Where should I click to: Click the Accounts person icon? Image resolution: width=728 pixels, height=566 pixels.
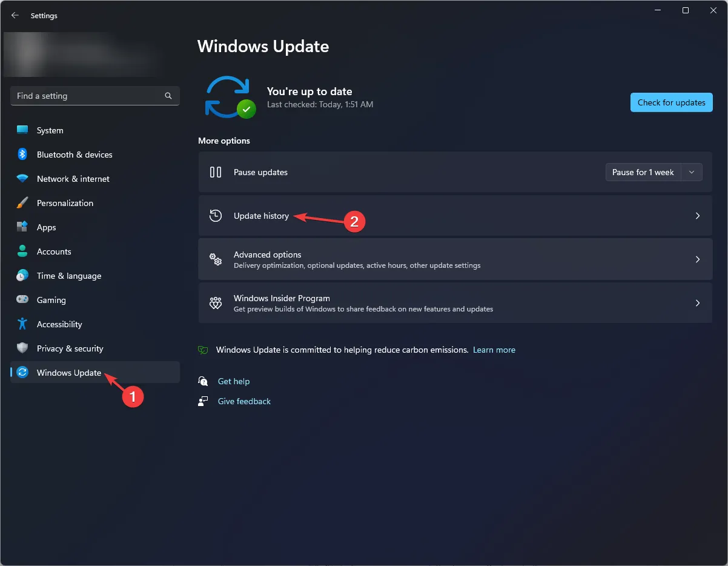pos(22,251)
